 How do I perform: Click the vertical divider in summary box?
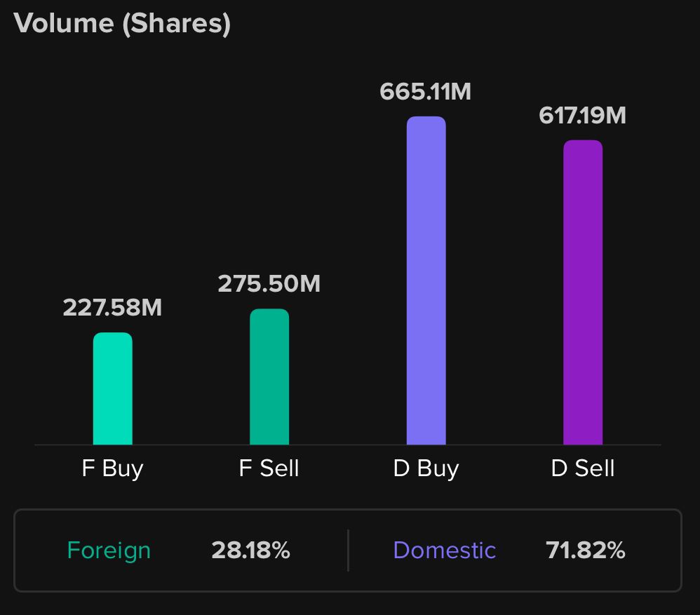(x=348, y=550)
